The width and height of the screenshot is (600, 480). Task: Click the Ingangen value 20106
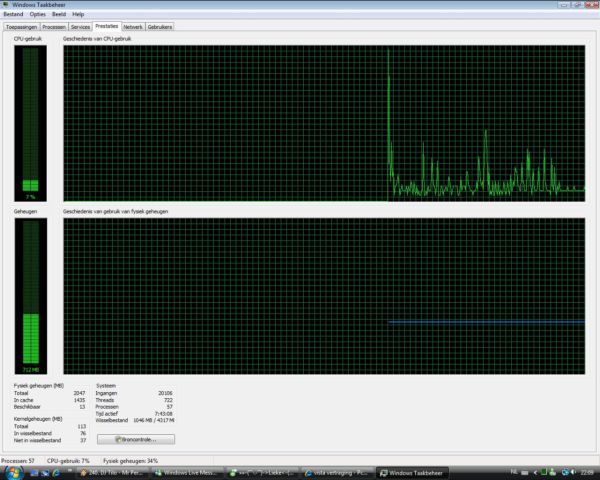click(165, 393)
